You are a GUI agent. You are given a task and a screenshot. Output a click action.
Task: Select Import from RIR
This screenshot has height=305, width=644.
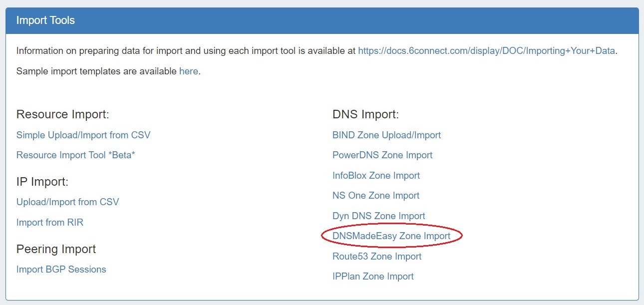(x=50, y=222)
